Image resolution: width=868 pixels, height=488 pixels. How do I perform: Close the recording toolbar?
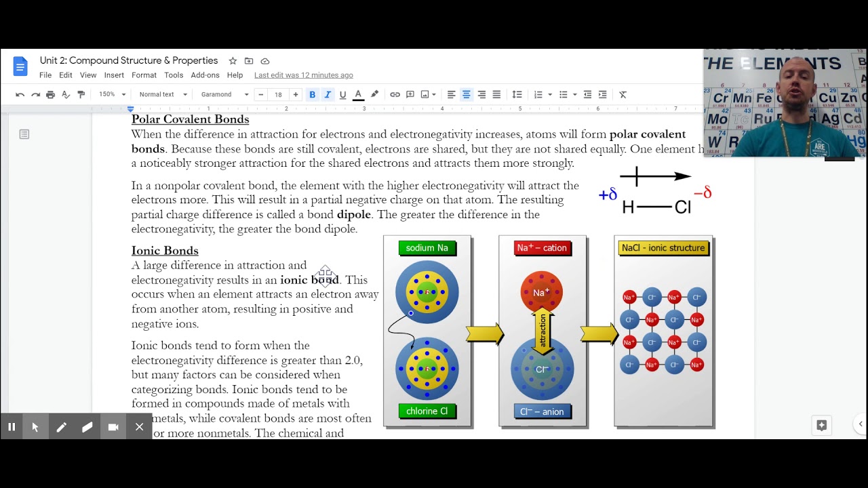point(139,427)
